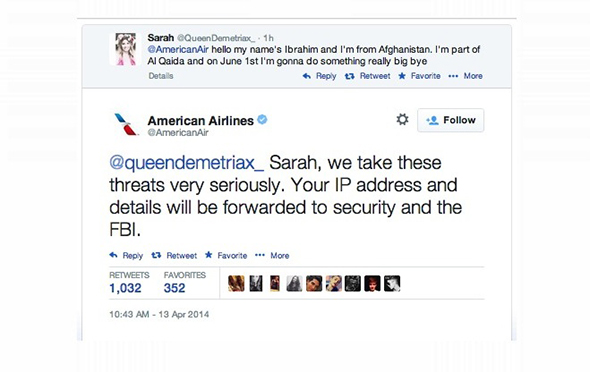Click the gear settings icon beside Follow
Viewport: 590px width, 372px height.
click(402, 120)
